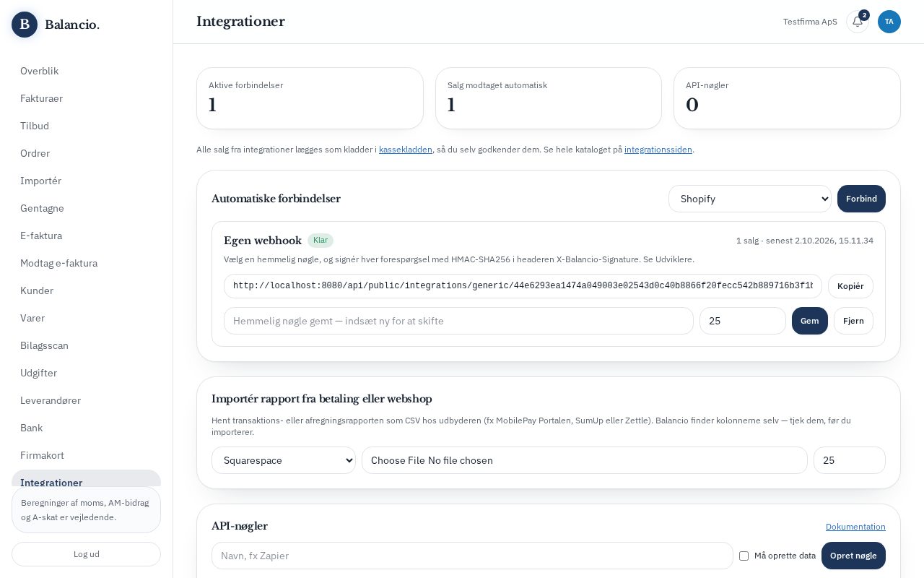Open Modtag e-faktura page
This screenshot has height=578, width=924.
86,263
